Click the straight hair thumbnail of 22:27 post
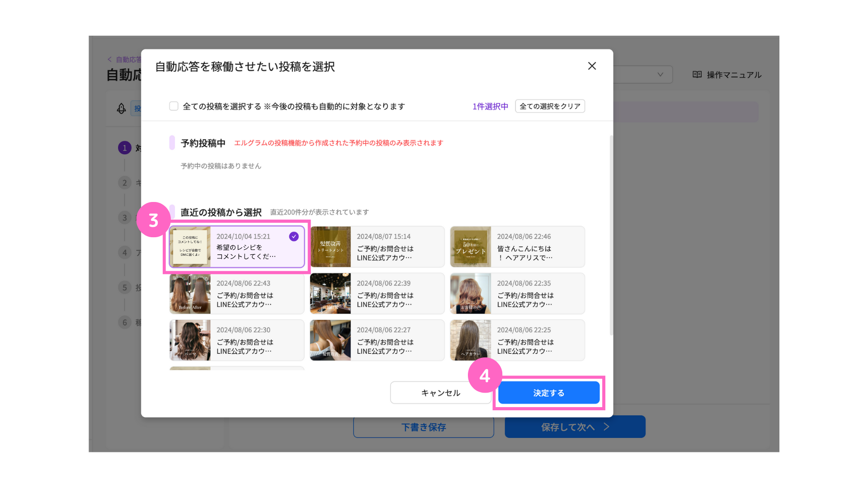This screenshot has width=868, height=488. click(x=330, y=340)
